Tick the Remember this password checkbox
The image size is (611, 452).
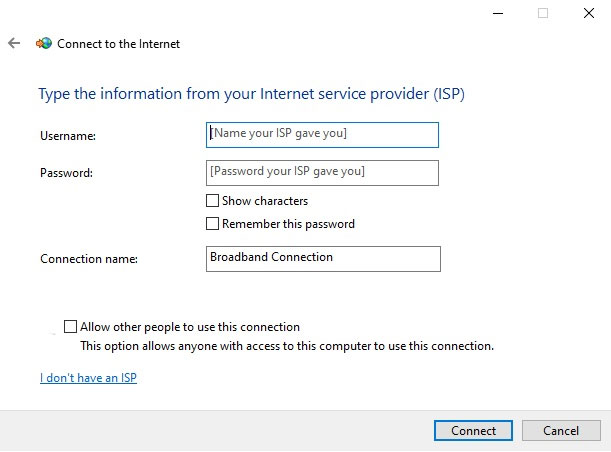pos(212,224)
